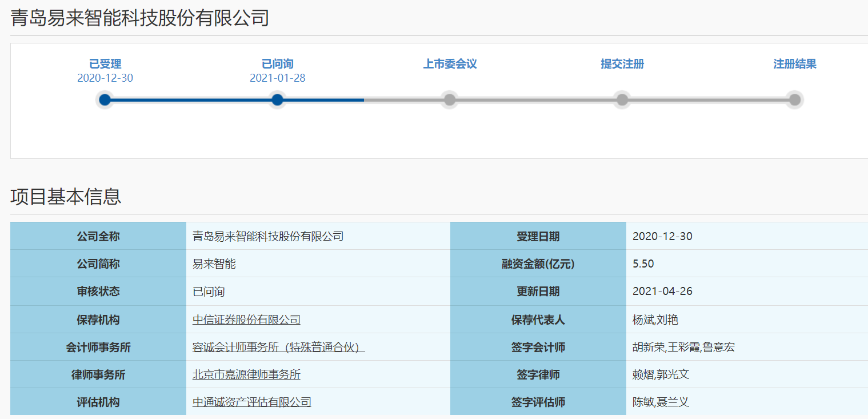Click the 提交注册 timeline node dot

(622, 100)
